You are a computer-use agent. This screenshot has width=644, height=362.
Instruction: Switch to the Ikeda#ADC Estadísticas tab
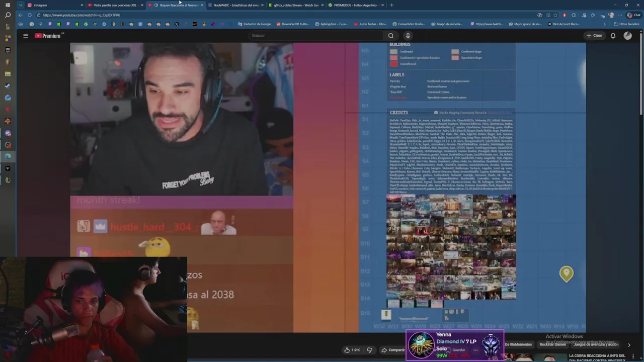tap(236, 5)
